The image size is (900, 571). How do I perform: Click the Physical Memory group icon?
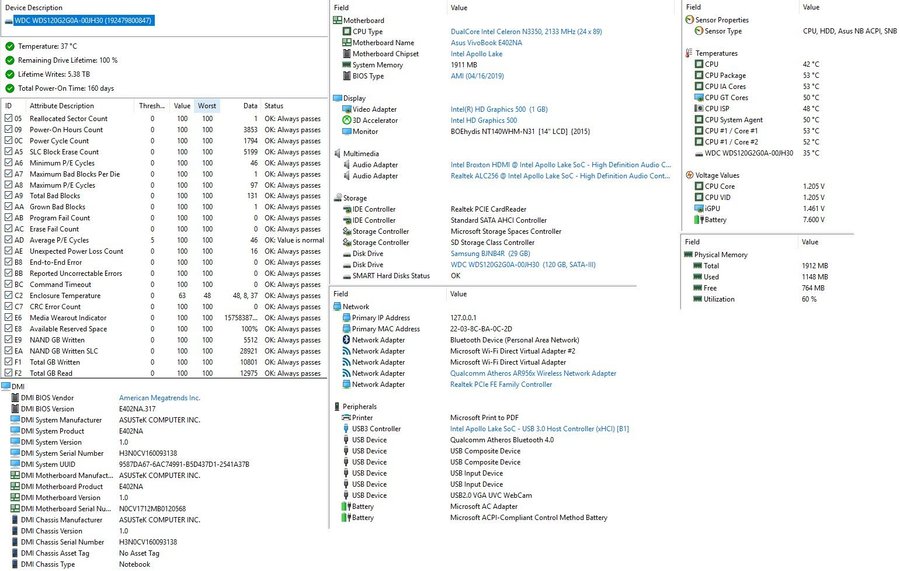pyautogui.click(x=688, y=254)
